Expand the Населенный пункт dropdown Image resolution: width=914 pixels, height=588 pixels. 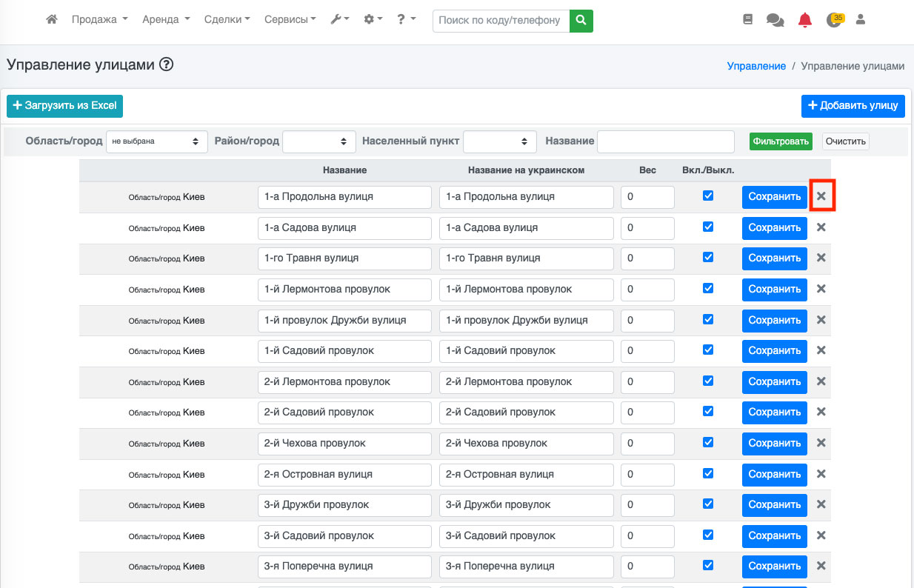tap(500, 141)
